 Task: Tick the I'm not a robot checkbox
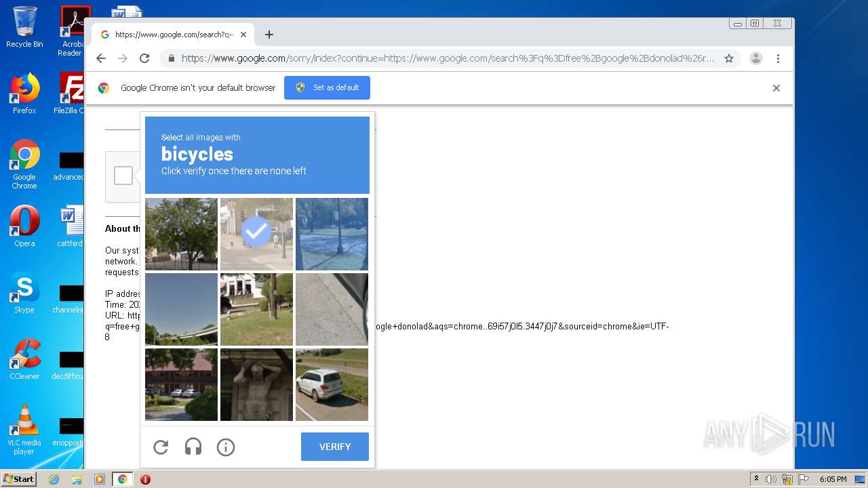pyautogui.click(x=123, y=176)
